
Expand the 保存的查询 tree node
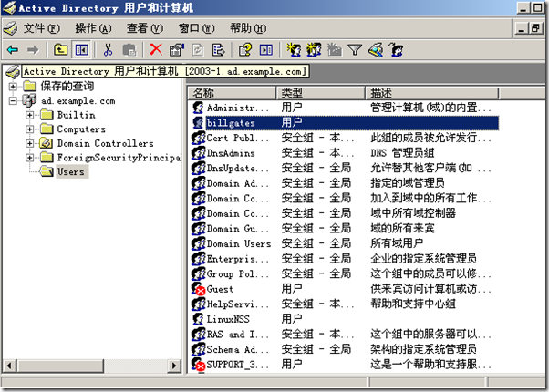[x=13, y=86]
